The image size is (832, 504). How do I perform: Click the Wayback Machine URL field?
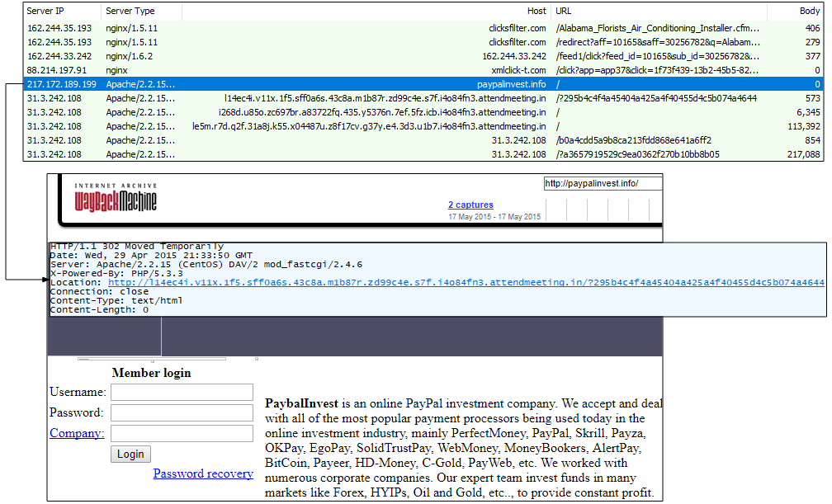(602, 183)
